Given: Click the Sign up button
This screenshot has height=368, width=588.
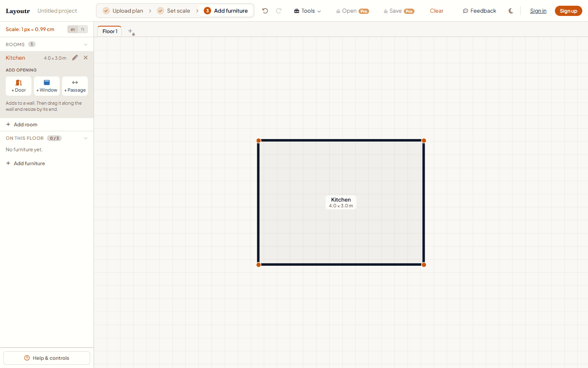Looking at the screenshot, I should click(568, 11).
